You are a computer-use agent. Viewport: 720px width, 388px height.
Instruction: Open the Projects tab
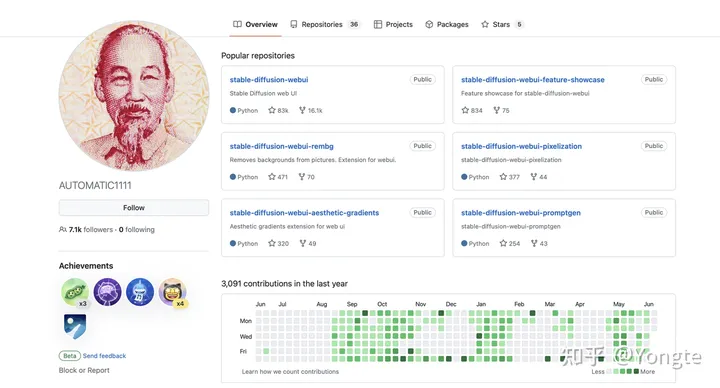tap(393, 24)
